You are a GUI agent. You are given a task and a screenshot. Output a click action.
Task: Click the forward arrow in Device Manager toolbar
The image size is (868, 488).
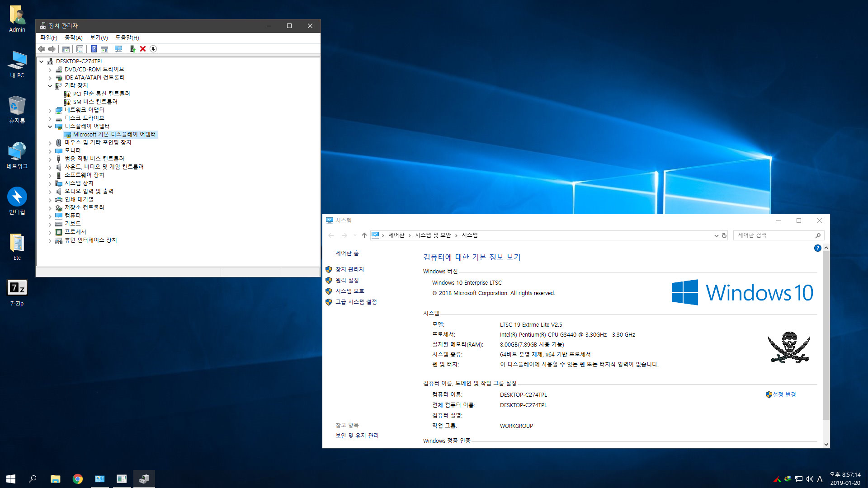pyautogui.click(x=52, y=49)
